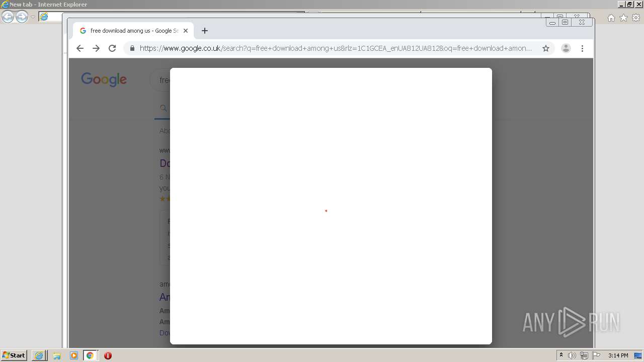The width and height of the screenshot is (644, 362).
Task: Reload the Google search page
Action: 112,48
